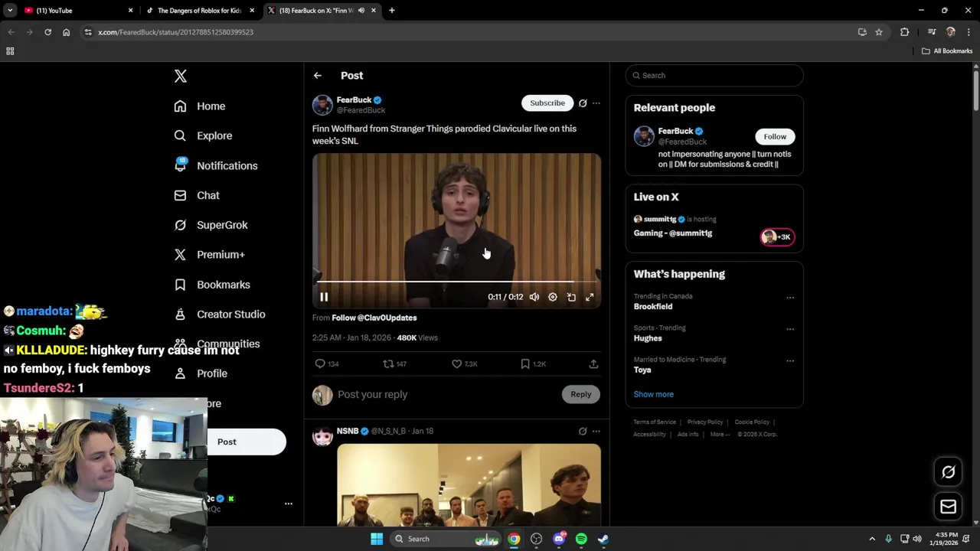
Task: Open Terms of Service link
Action: [x=655, y=422]
